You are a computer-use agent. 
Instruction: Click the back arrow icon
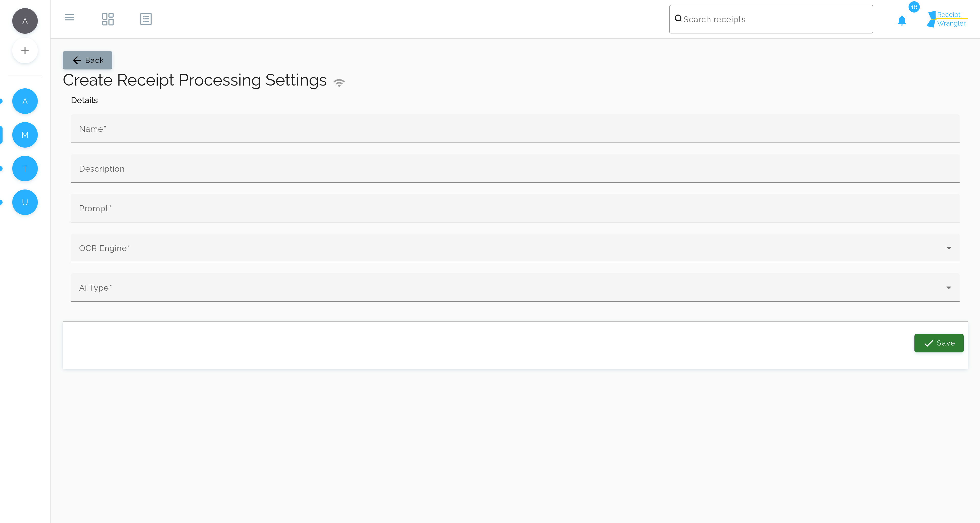coord(77,60)
